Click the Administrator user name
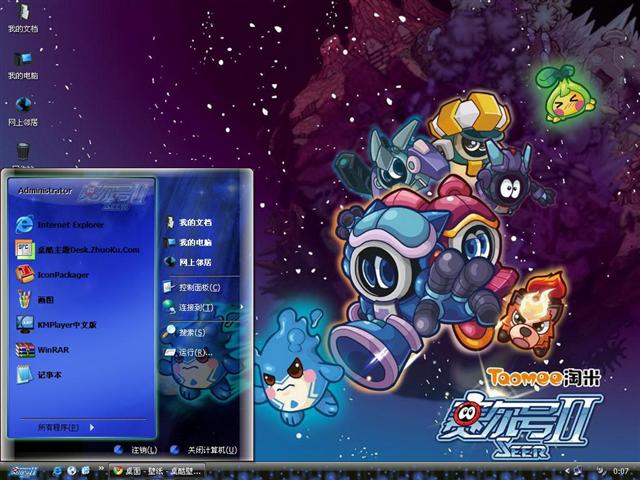Viewport: 640px width, 480px height. tap(45, 191)
